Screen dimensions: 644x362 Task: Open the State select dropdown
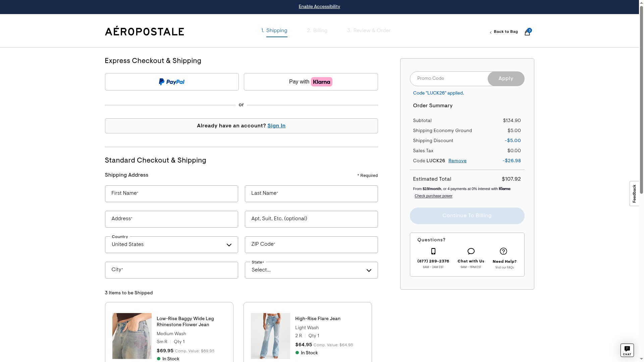pos(311,270)
